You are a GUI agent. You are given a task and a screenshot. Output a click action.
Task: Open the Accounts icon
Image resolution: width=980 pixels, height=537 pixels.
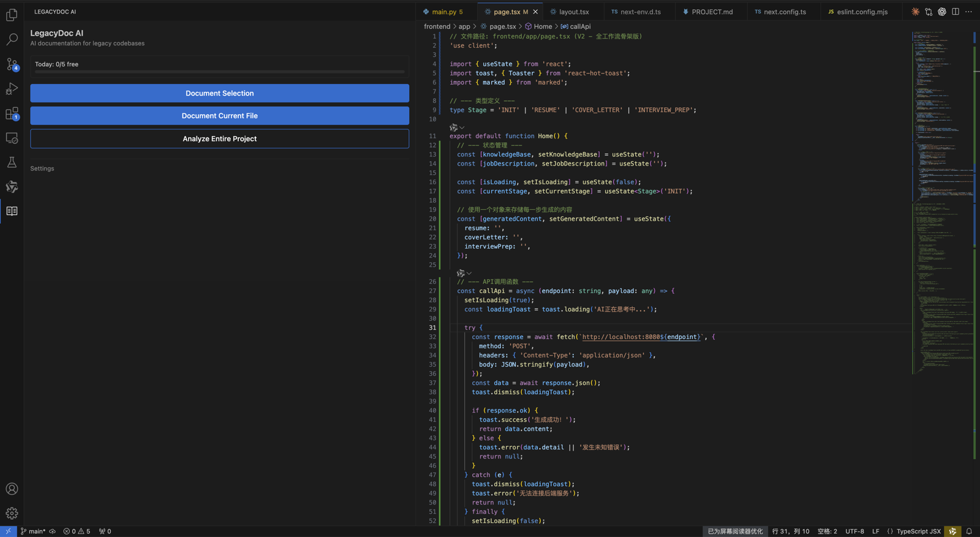pyautogui.click(x=12, y=489)
